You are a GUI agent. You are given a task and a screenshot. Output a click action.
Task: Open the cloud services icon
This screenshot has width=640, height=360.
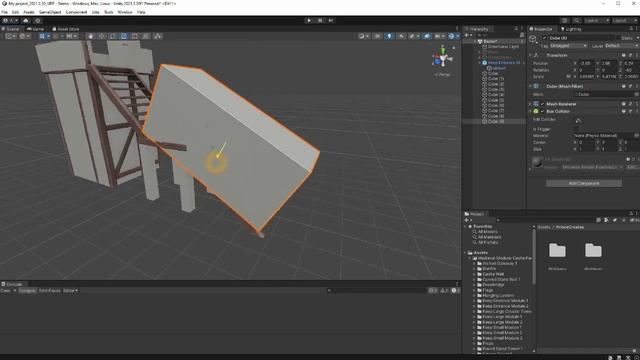26,20
